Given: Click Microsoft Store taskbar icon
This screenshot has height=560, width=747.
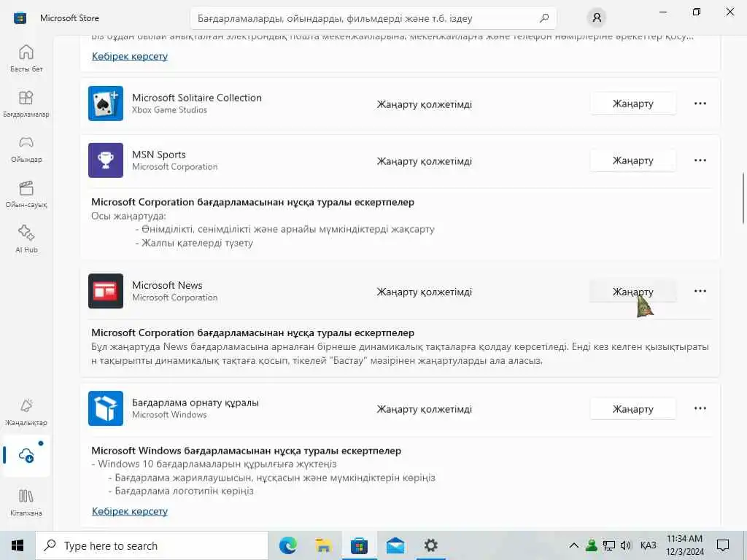Looking at the screenshot, I should 359,545.
